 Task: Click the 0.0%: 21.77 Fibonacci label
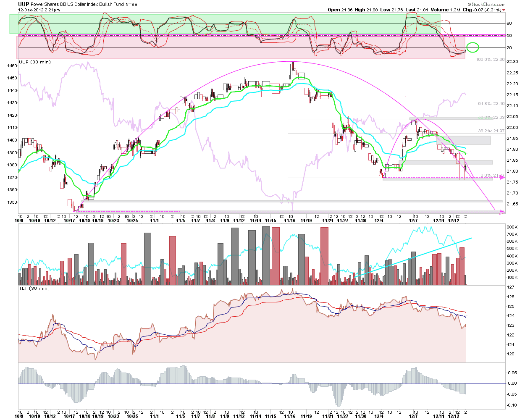pos(493,176)
